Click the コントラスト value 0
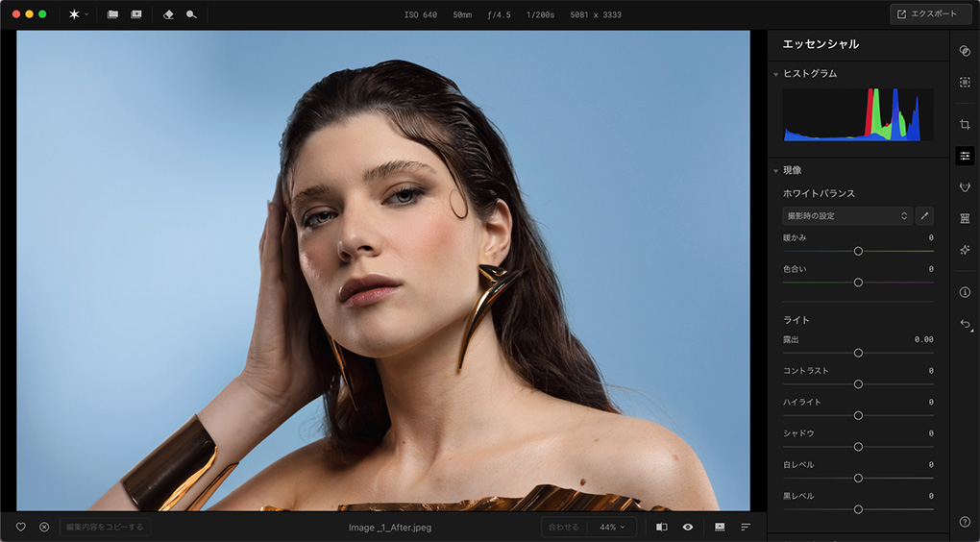This screenshot has width=980, height=542. coord(931,371)
